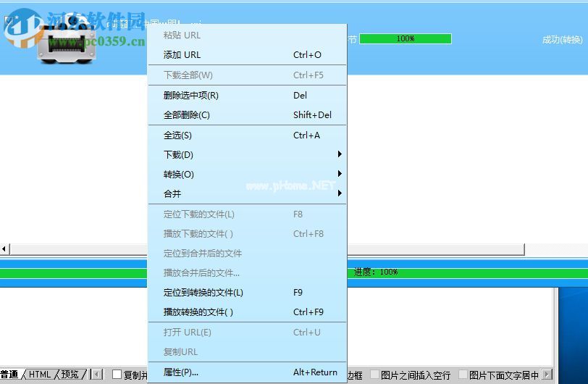Choose 添加 URL from the context menu
This screenshot has width=588, height=384.
point(247,55)
